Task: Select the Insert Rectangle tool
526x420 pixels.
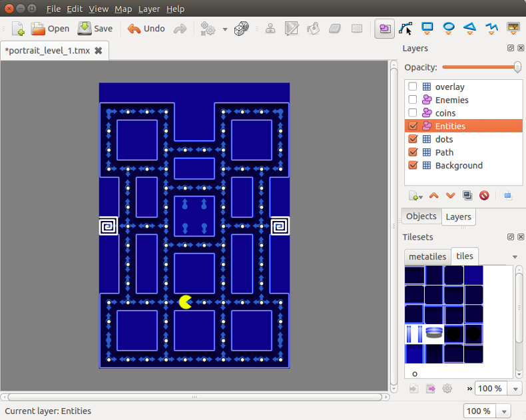Action: click(x=427, y=29)
